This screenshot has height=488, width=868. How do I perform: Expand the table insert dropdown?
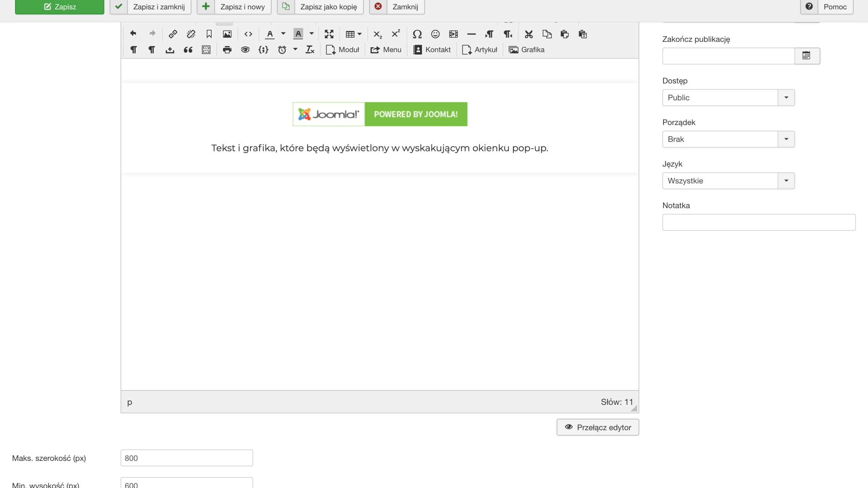353,34
